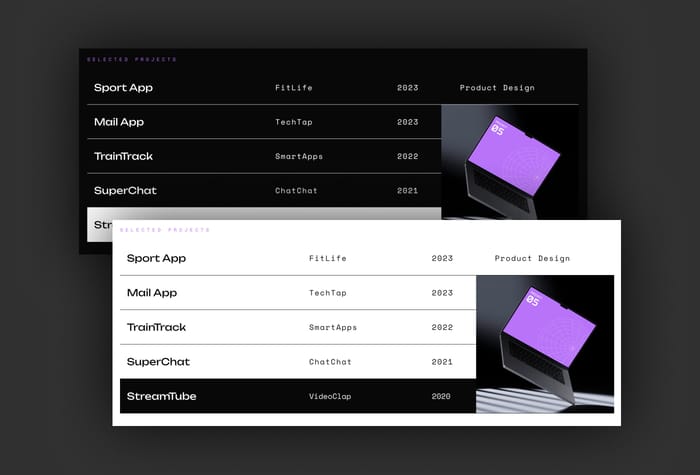Click Product Design label in the white panel

tap(532, 258)
